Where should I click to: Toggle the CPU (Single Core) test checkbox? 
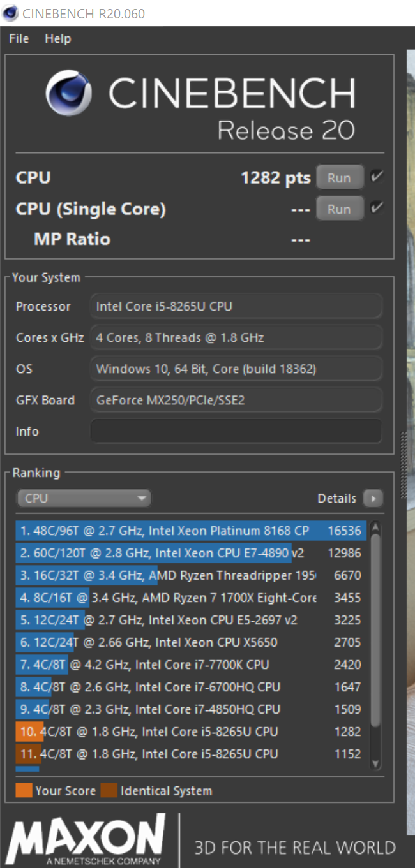coord(376,207)
